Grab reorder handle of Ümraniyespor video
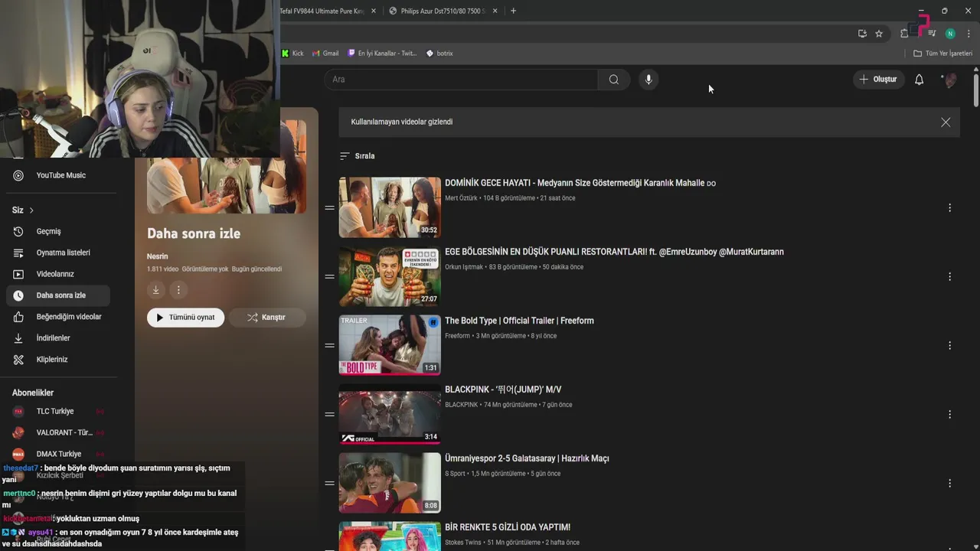980x551 pixels. click(x=329, y=483)
